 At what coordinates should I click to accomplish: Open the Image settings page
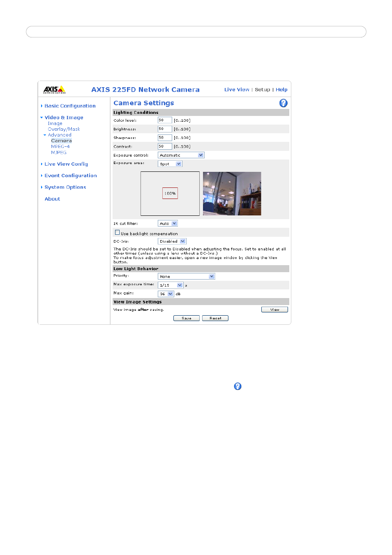[55, 123]
